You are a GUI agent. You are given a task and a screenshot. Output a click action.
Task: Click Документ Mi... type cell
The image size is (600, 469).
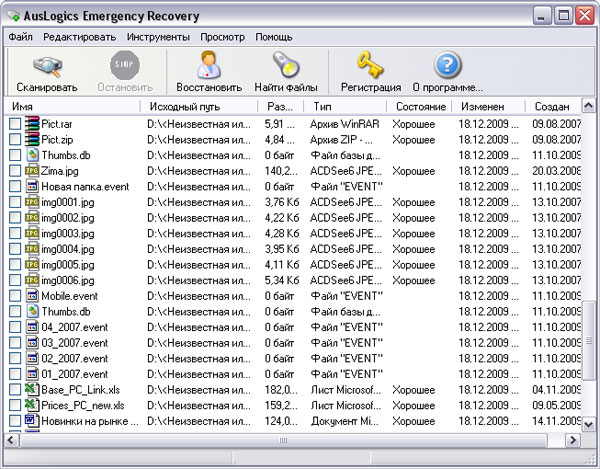click(345, 421)
